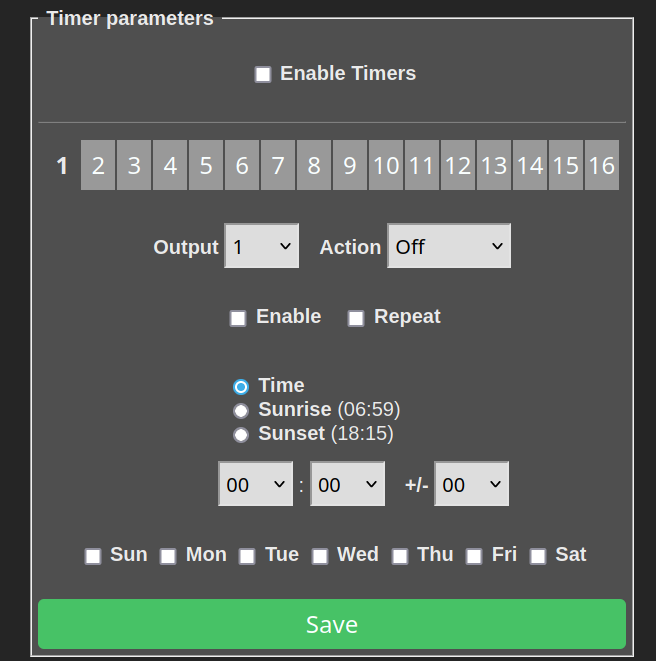Click the green Save button
Viewport: 656px width, 661px height.
(332, 624)
